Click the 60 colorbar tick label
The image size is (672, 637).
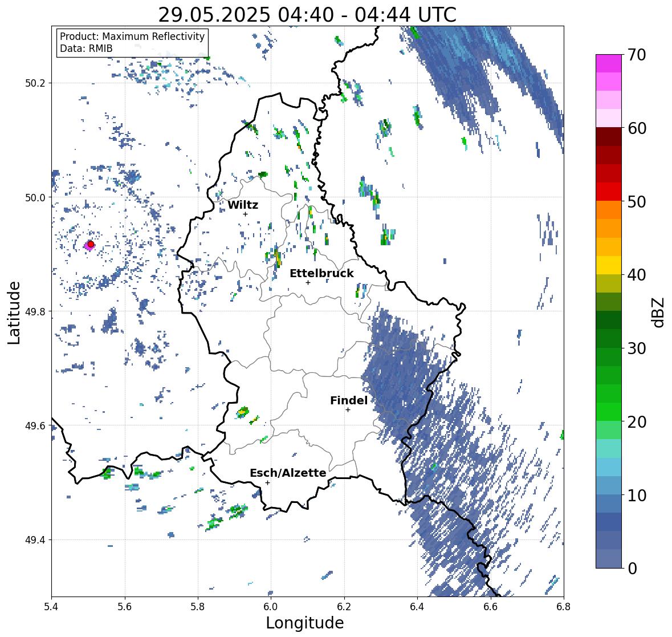637,128
